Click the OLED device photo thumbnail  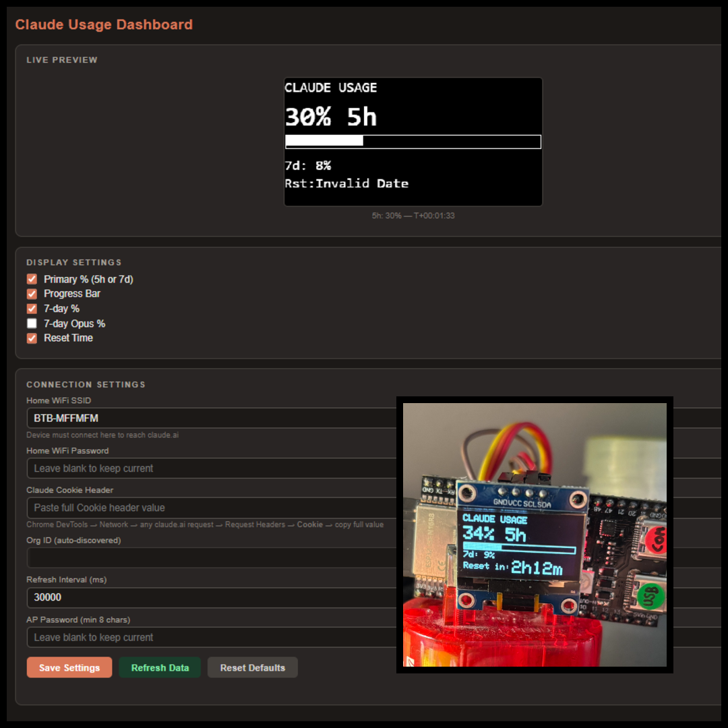(x=535, y=535)
